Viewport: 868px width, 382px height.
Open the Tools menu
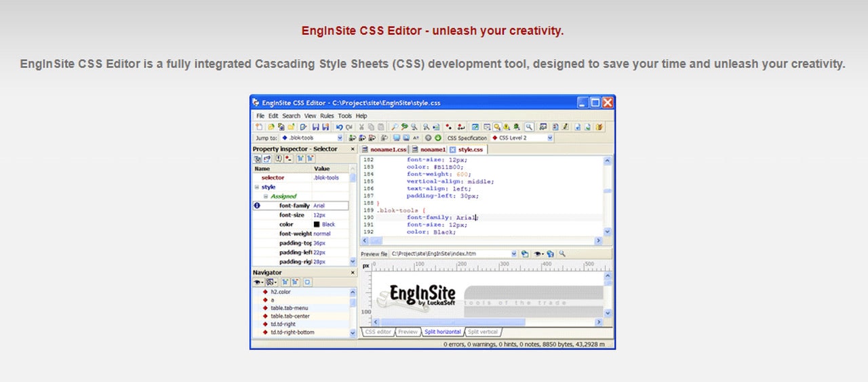point(345,116)
